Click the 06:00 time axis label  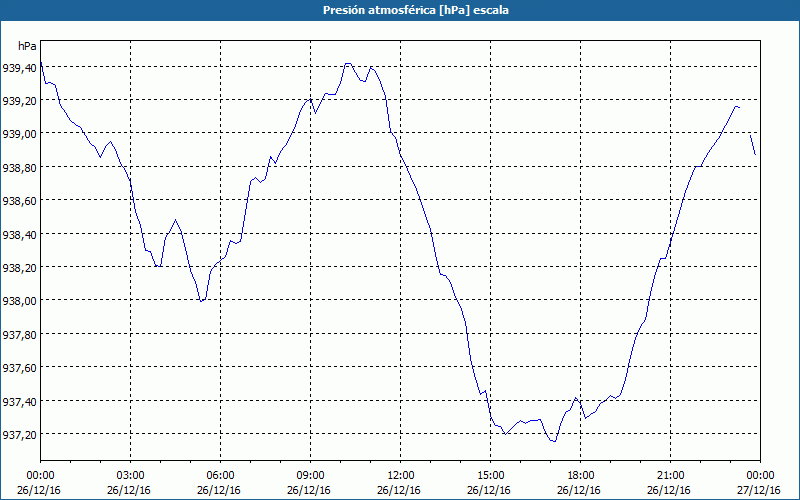click(221, 476)
